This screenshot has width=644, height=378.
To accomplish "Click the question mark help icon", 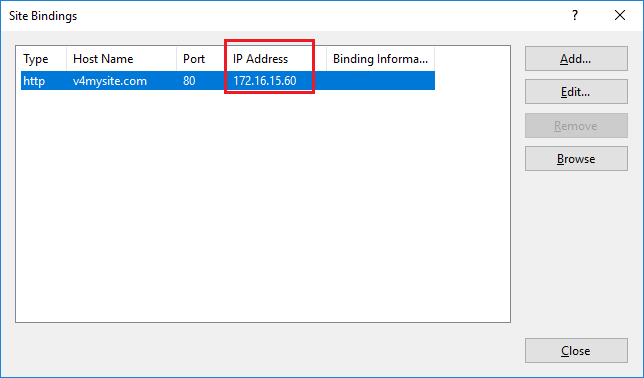I will coord(575,16).
